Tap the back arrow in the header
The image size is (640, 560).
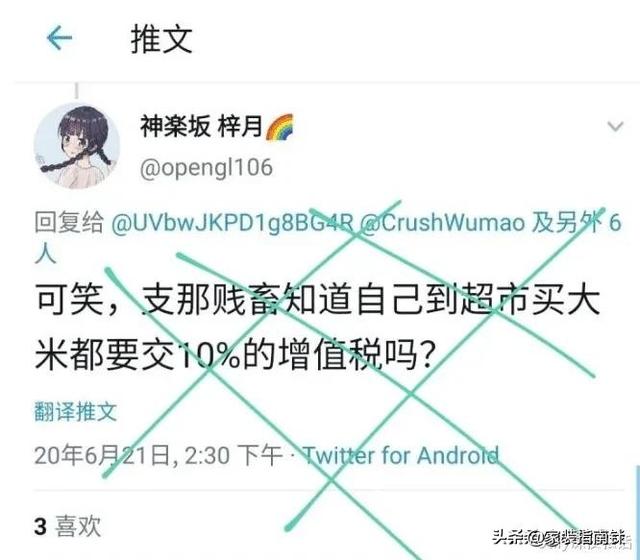[60, 38]
